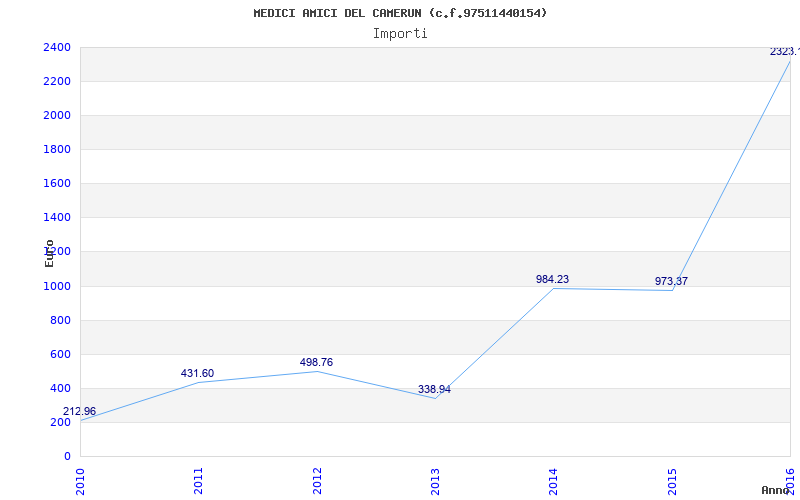Click the 200 y-axis tick label
The height and width of the screenshot is (500, 800).
click(x=60, y=422)
